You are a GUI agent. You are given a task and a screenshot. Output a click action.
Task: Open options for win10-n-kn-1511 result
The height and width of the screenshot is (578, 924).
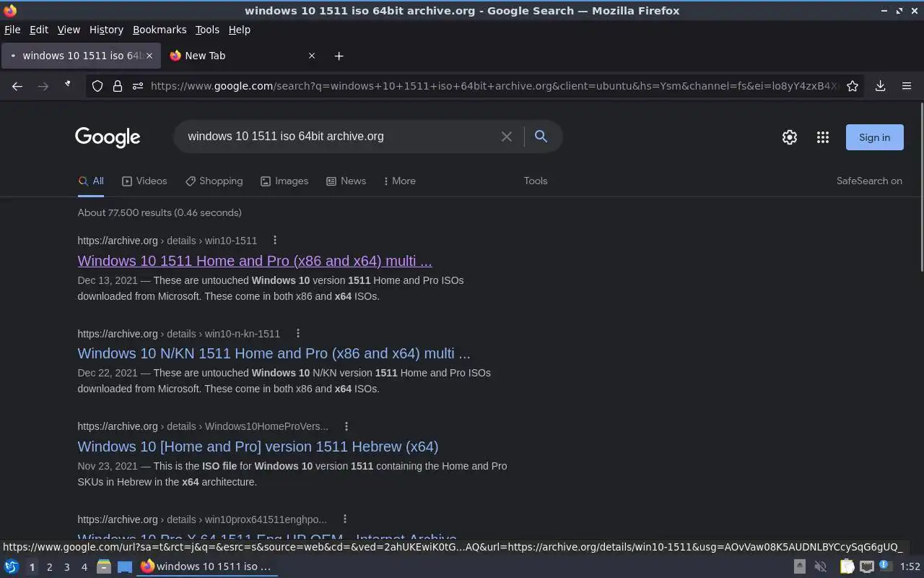point(297,333)
